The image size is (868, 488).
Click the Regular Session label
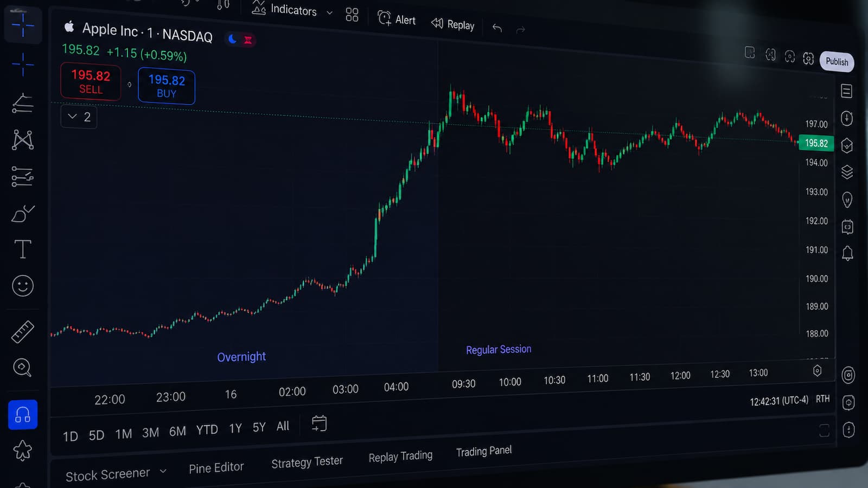point(499,349)
